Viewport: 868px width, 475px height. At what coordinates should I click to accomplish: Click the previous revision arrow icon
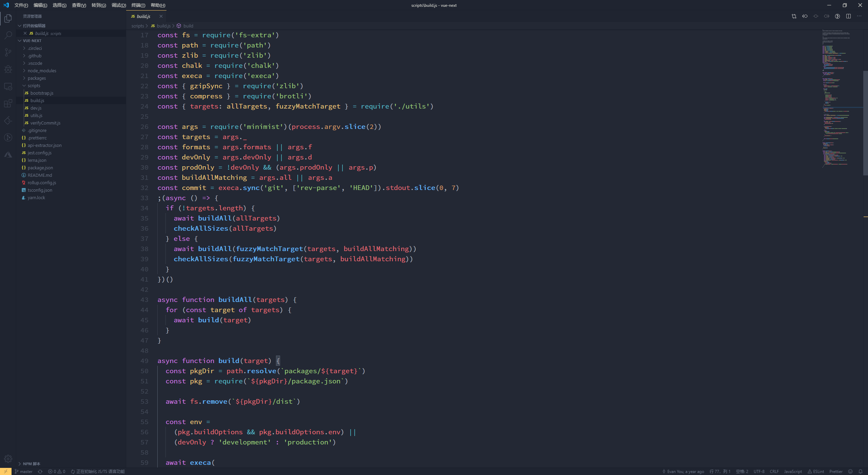pos(805,16)
